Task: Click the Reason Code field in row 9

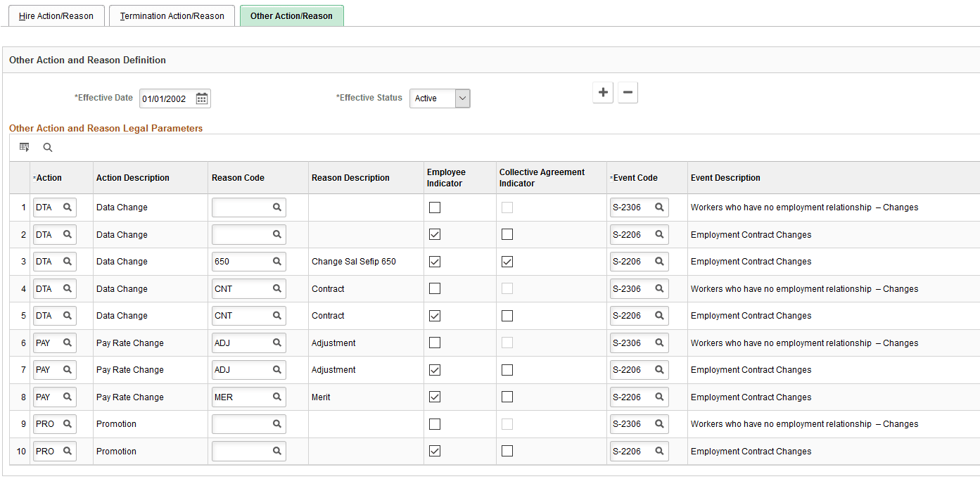Action: pos(242,424)
